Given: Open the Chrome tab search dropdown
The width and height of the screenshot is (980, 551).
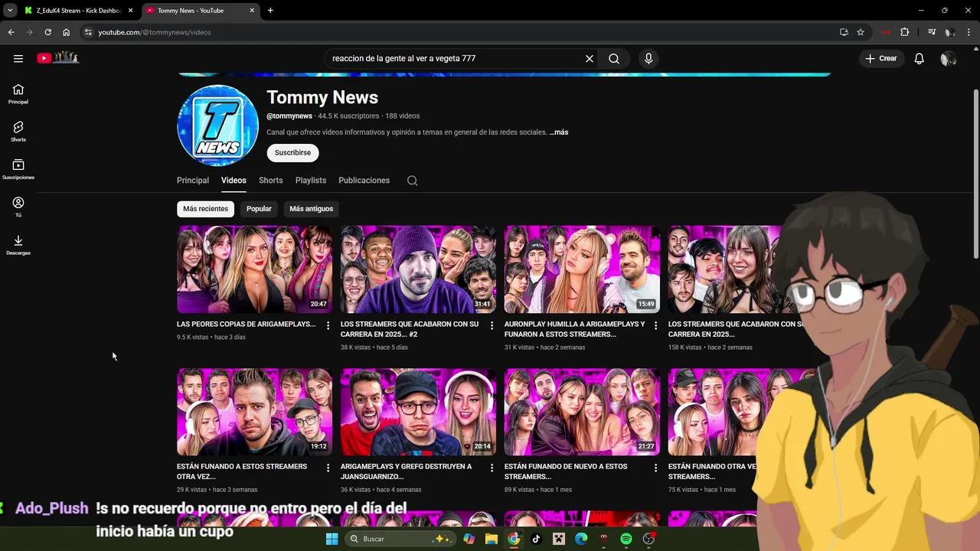Looking at the screenshot, I should pos(10,10).
